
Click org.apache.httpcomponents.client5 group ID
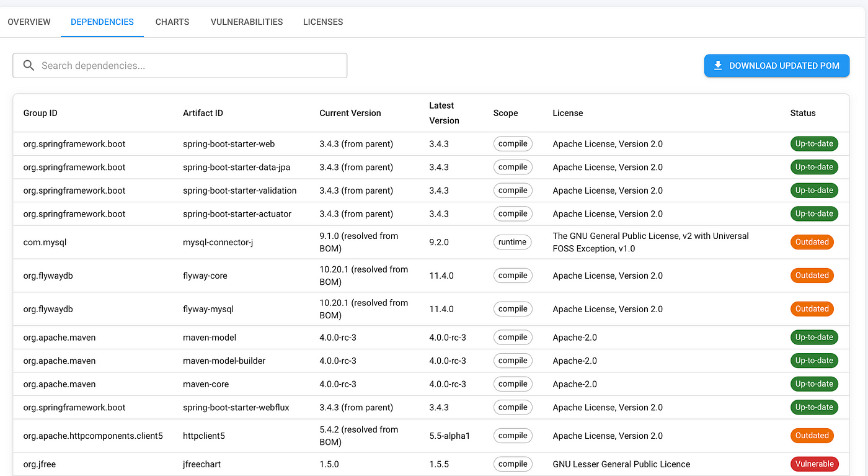tap(93, 436)
